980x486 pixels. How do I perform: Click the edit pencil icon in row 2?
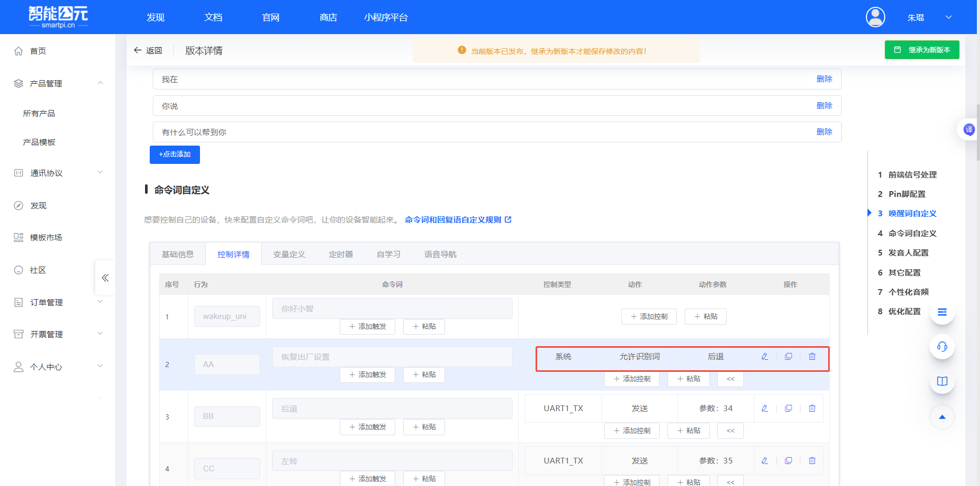pos(765,357)
